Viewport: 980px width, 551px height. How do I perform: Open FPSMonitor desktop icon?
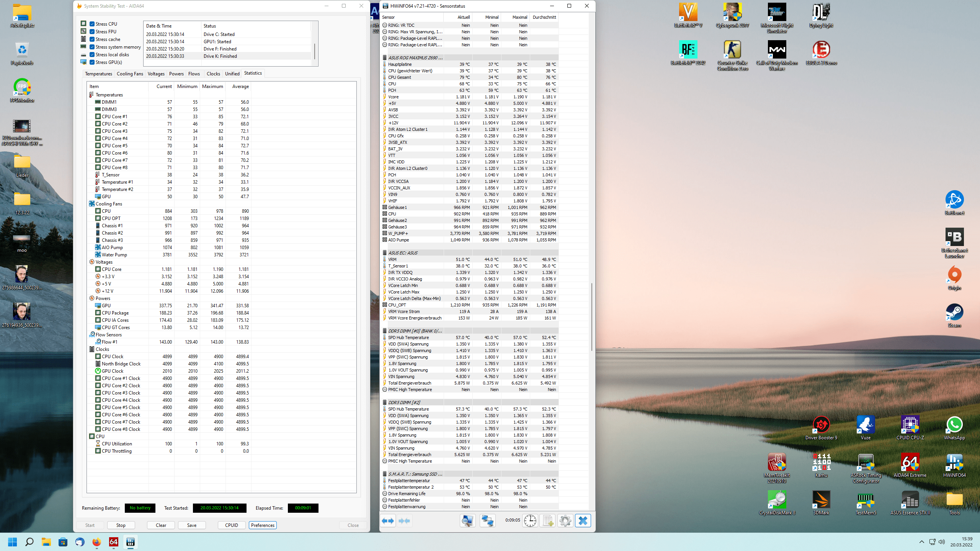click(22, 90)
